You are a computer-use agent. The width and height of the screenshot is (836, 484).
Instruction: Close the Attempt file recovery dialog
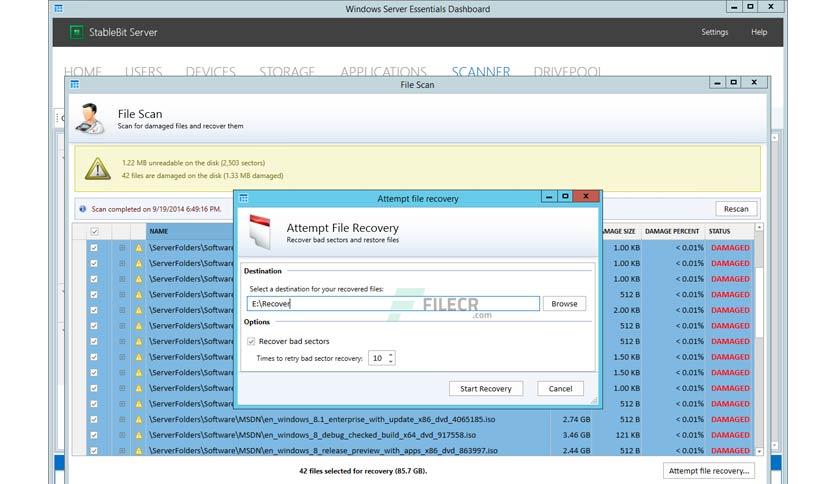coord(586,197)
